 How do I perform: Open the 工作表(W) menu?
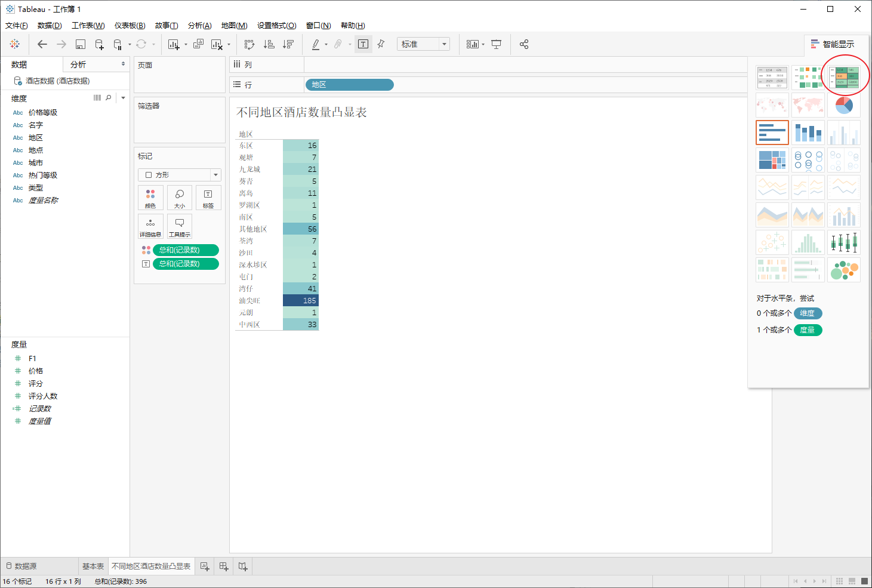[x=88, y=26]
